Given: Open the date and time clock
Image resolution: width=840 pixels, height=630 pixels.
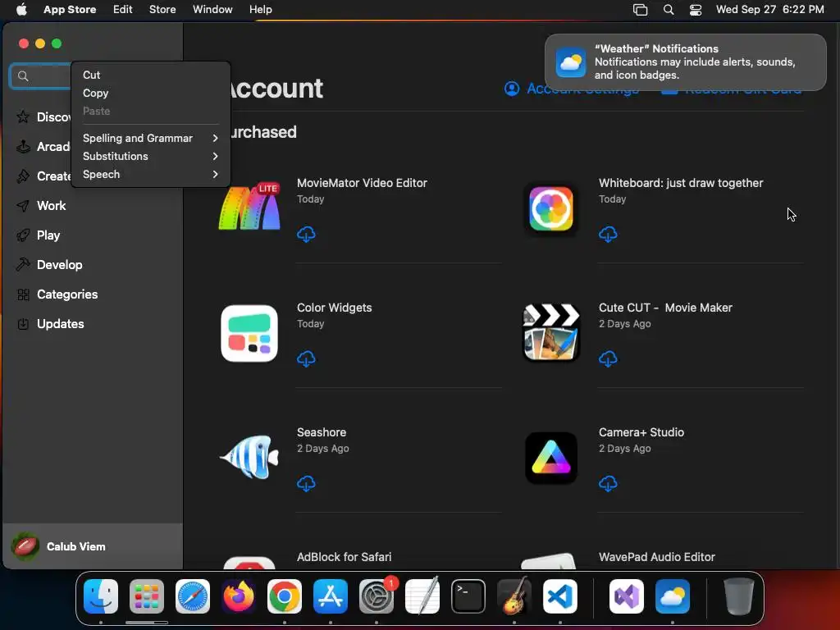Looking at the screenshot, I should (x=769, y=10).
